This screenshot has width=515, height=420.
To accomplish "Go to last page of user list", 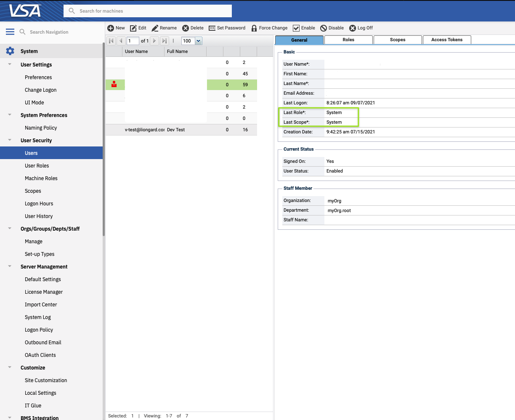I will (165, 41).
